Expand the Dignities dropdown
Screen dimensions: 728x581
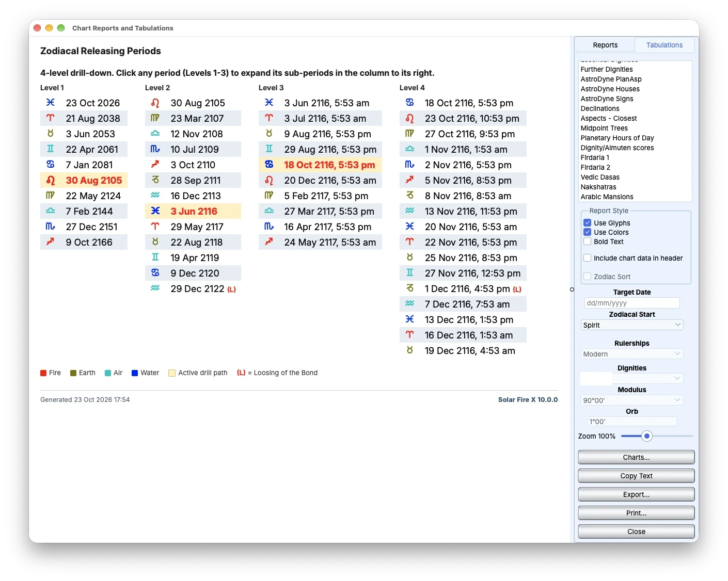[x=632, y=379]
